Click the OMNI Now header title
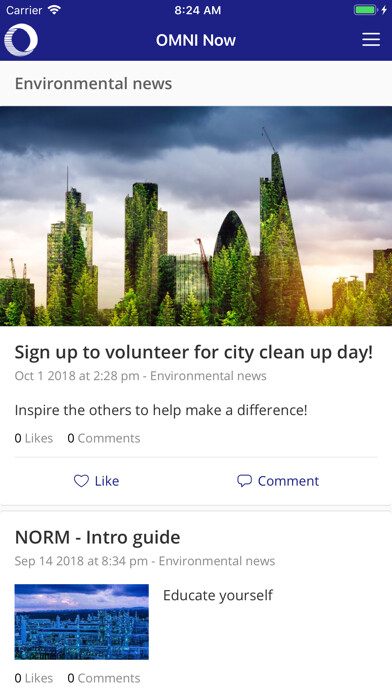This screenshot has height=696, width=392. click(x=196, y=40)
